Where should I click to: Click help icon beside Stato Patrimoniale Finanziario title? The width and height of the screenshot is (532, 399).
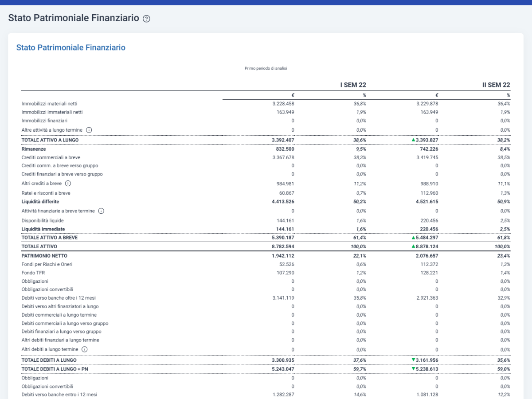tap(147, 19)
